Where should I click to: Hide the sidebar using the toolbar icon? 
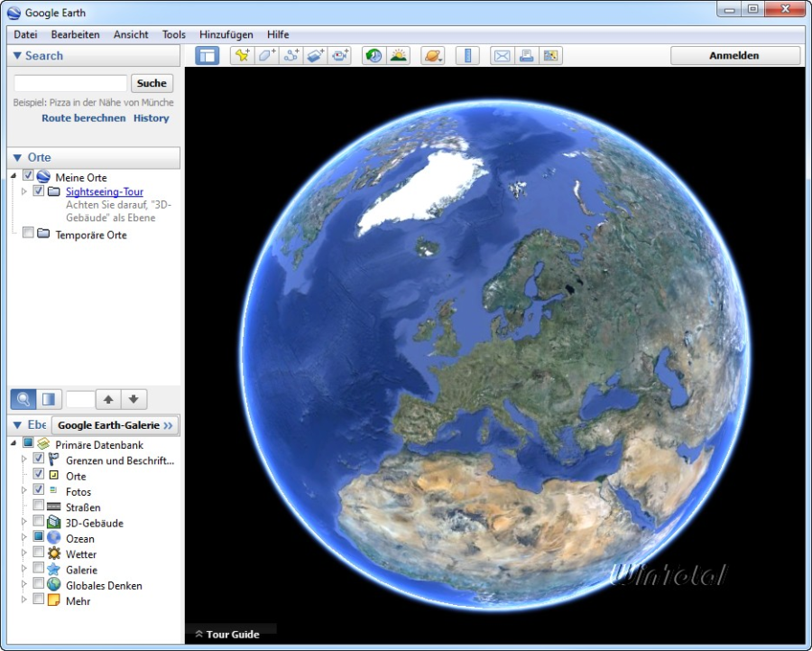[x=207, y=55]
